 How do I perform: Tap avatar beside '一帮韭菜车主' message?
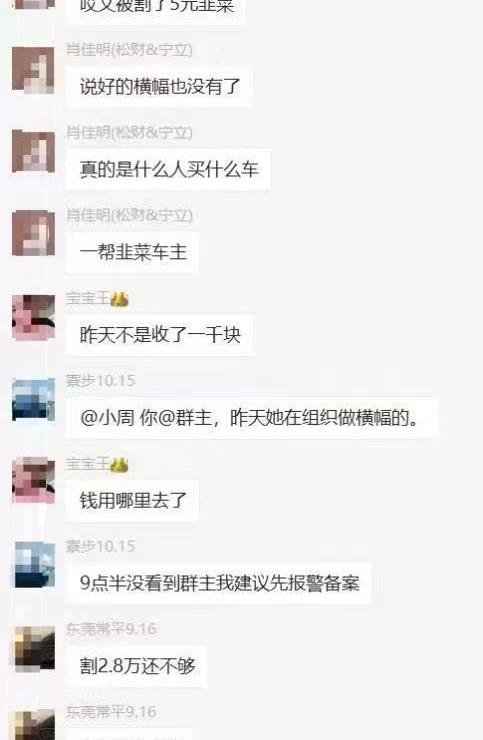pyautogui.click(x=33, y=233)
